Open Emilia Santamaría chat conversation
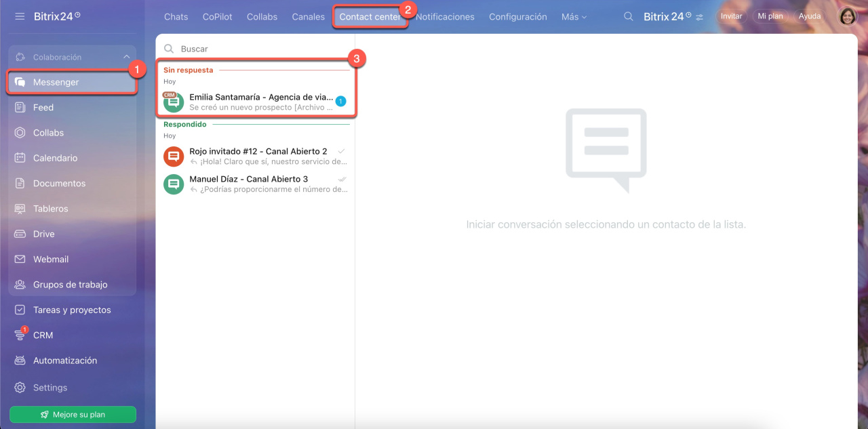 [x=256, y=102]
